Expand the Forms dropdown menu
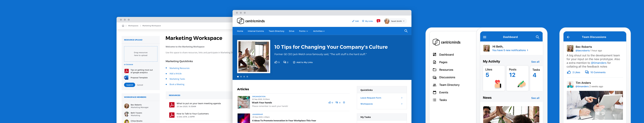644x123 pixels. tap(303, 31)
